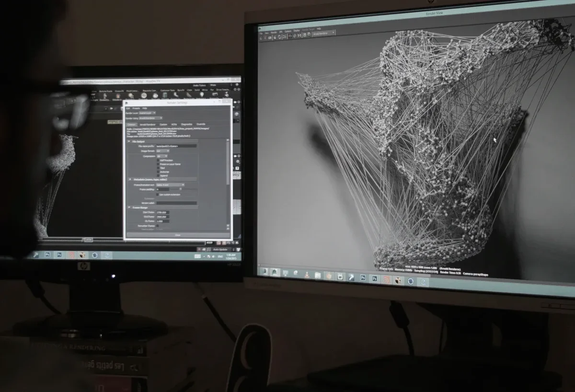Click the Start frame field
This screenshot has width=575, height=392.
[x=163, y=212]
